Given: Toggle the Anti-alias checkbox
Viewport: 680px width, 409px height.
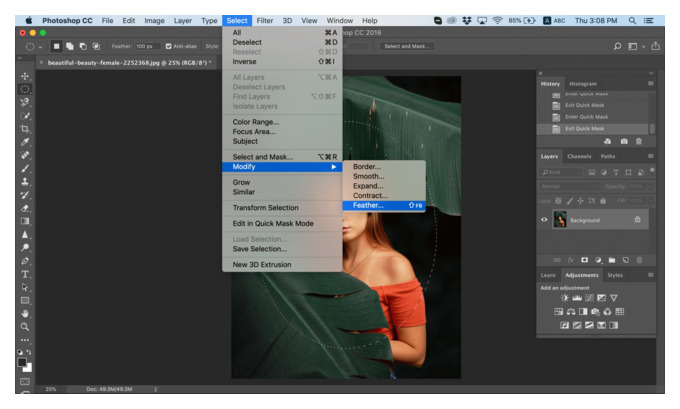Looking at the screenshot, I should 168,46.
